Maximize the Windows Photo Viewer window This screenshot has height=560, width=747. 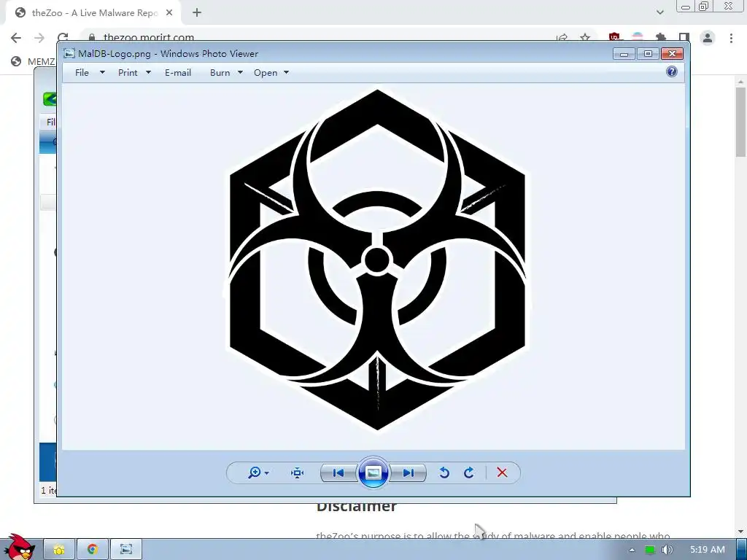click(x=648, y=54)
